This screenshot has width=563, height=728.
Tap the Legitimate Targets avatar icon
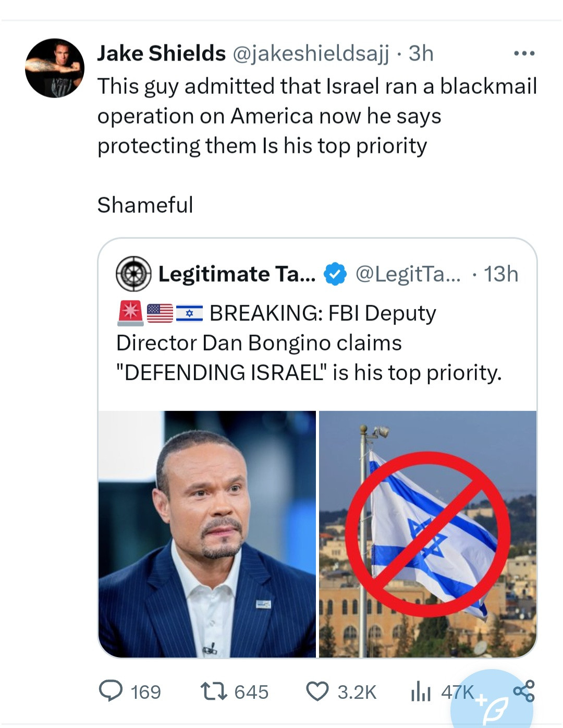pyautogui.click(x=133, y=274)
